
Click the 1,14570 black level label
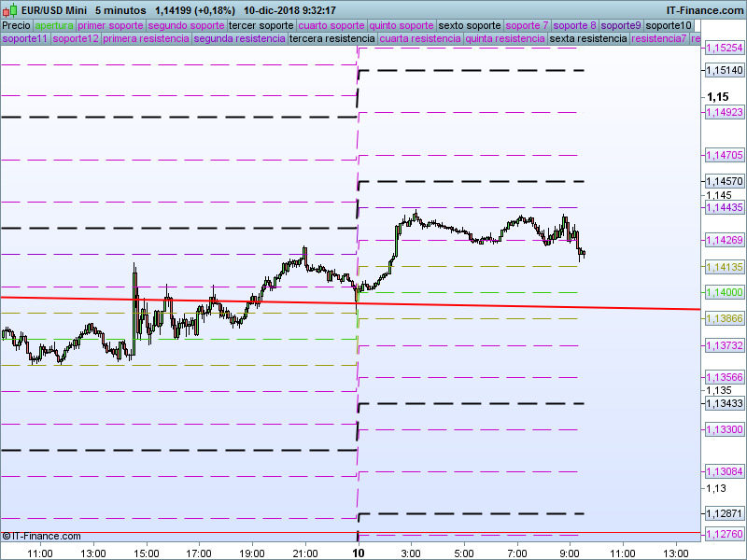point(725,181)
